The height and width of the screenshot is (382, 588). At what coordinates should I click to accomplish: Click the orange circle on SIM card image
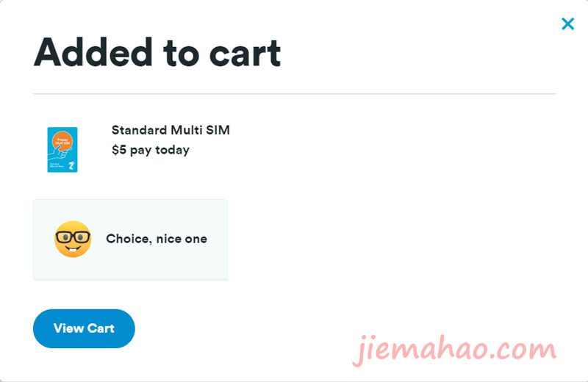pyautogui.click(x=62, y=140)
